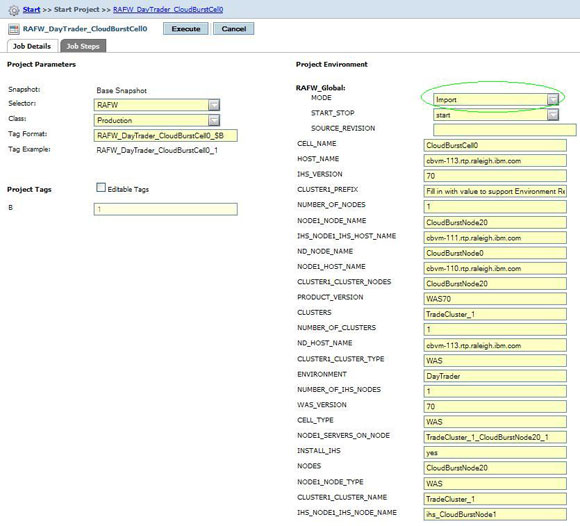Click the B project tag input field
580x526 pixels.
(166, 209)
